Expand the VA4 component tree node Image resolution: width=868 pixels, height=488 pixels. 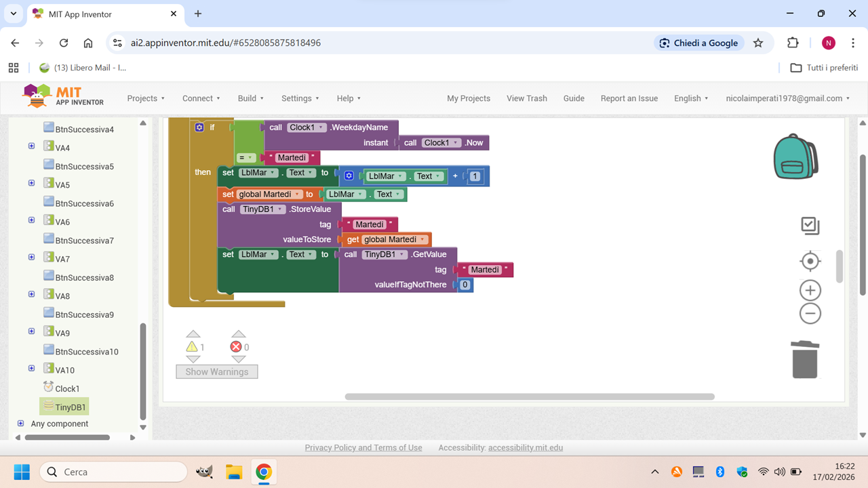click(x=31, y=146)
